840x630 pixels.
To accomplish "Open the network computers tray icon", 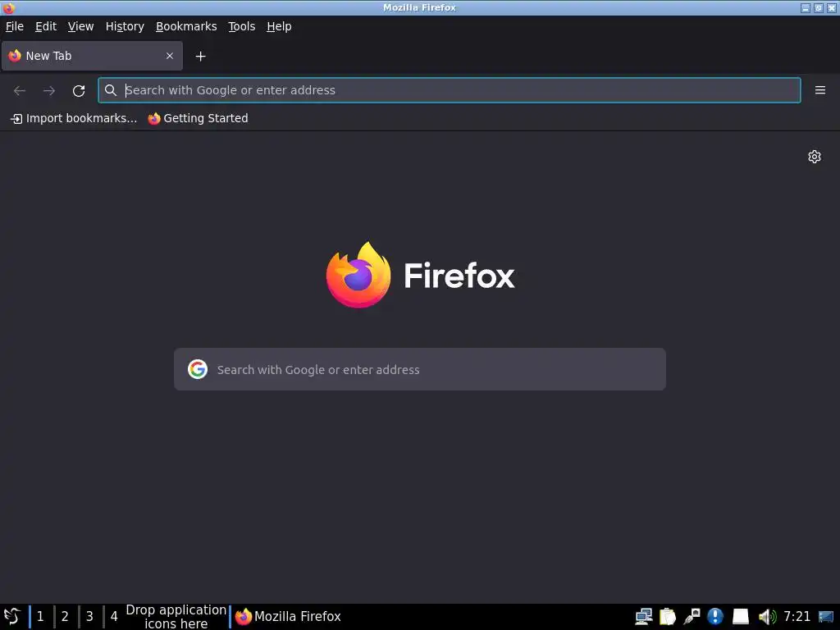I will point(643,617).
